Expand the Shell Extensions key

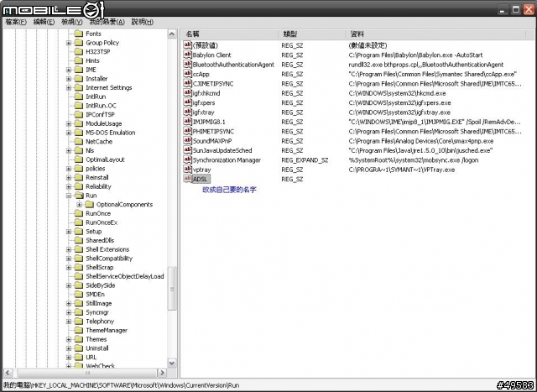[69, 249]
